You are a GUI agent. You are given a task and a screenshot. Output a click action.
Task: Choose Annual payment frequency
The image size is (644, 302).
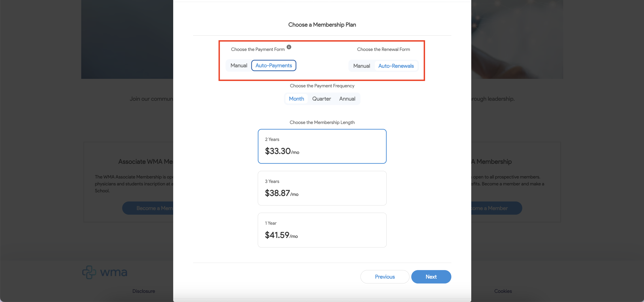pyautogui.click(x=347, y=98)
